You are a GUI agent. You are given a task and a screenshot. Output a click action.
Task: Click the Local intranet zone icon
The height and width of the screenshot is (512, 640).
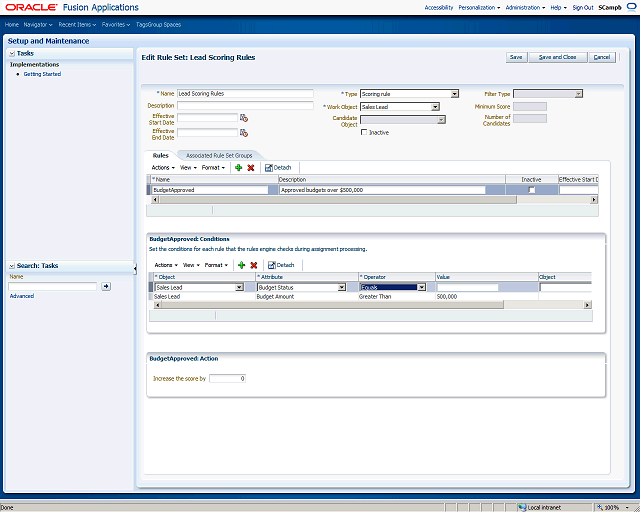click(x=522, y=507)
